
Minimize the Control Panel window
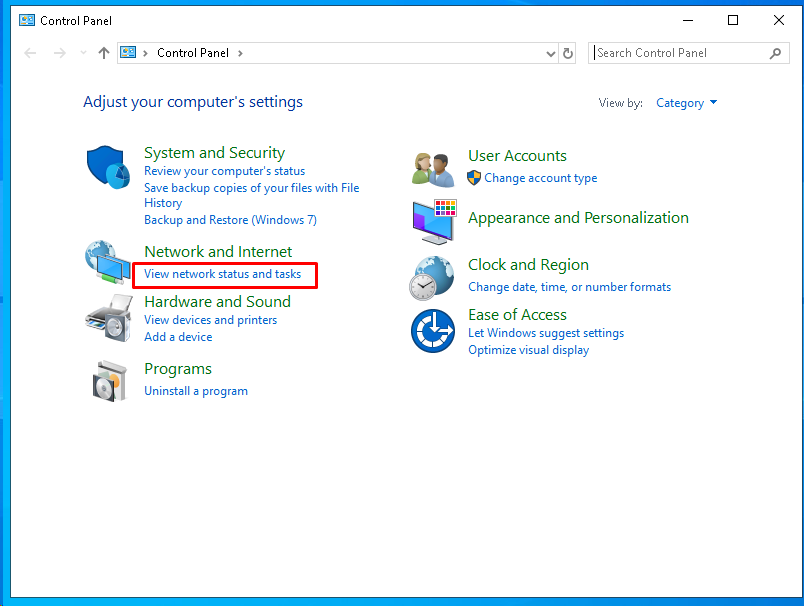click(x=688, y=20)
